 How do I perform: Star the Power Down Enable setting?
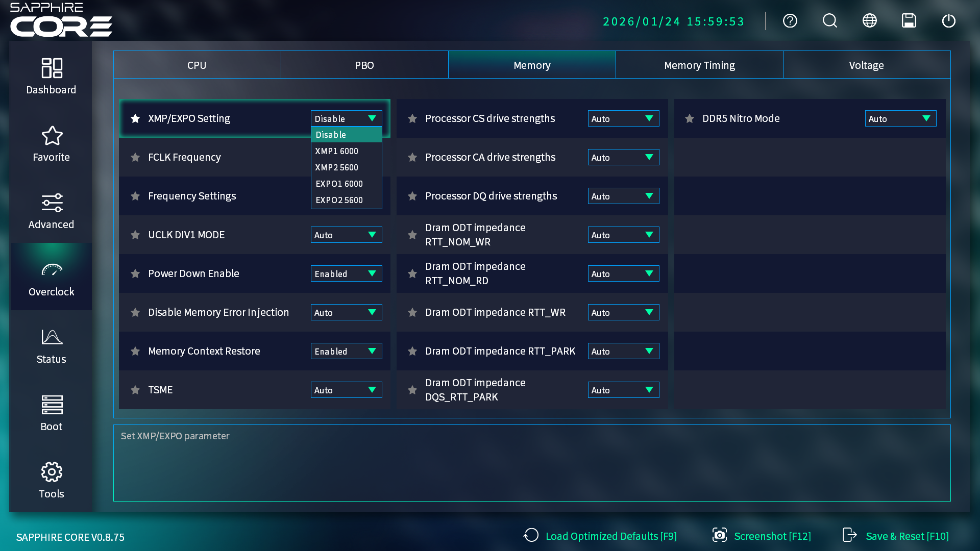tap(135, 274)
